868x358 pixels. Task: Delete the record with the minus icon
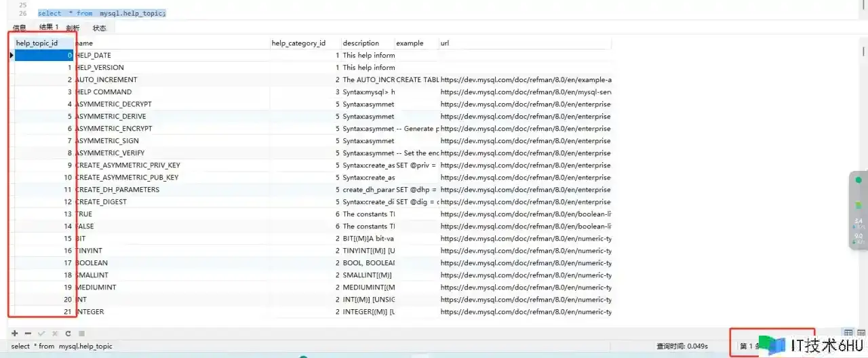pos(28,334)
